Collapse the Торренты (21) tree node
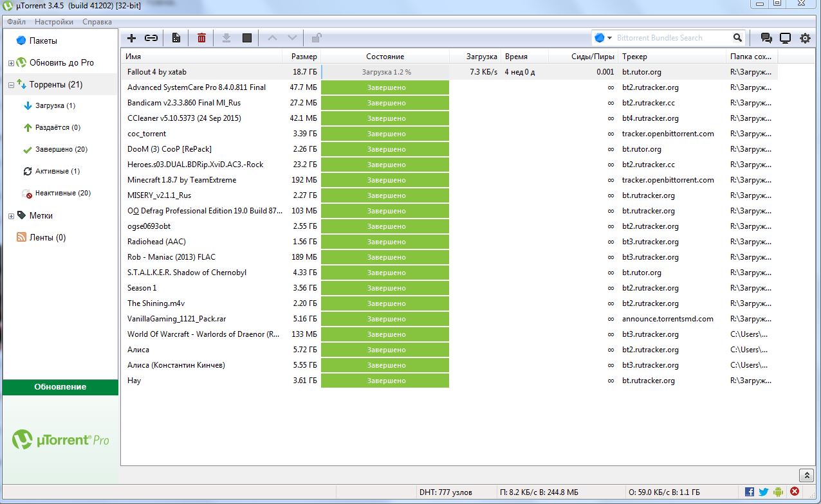 click(x=11, y=85)
